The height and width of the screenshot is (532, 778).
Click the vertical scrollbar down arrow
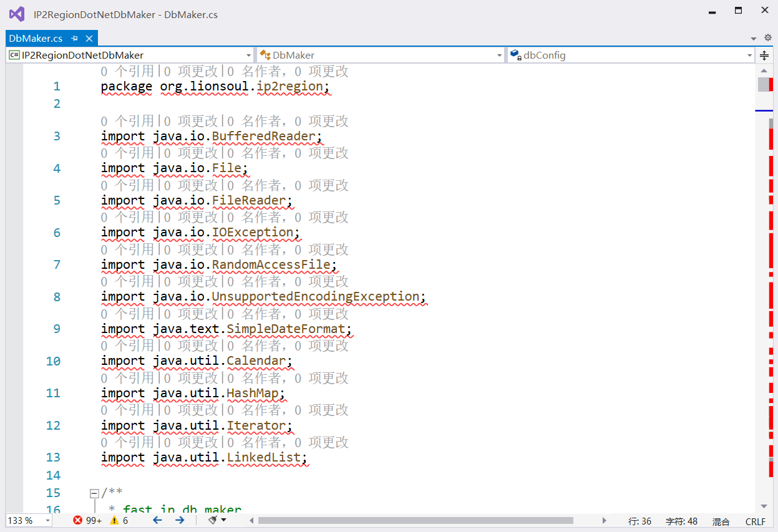764,506
